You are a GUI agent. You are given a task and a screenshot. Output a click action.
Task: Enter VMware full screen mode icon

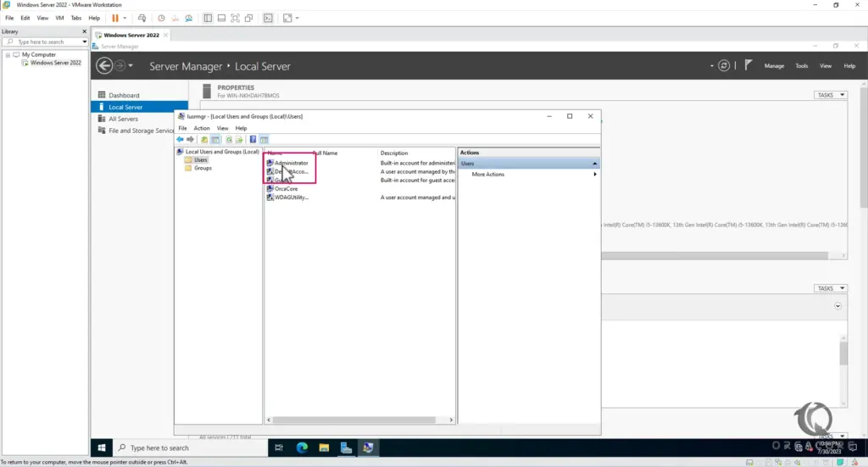tap(236, 18)
